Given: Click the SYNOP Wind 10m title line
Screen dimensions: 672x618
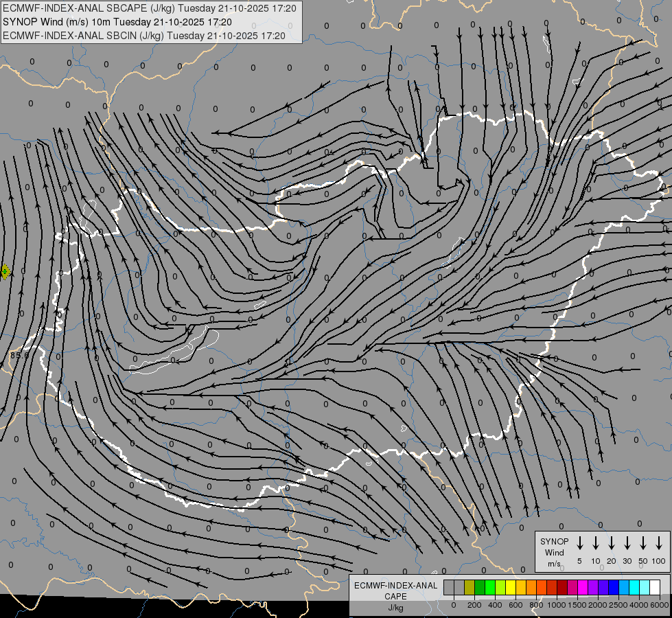Looking at the screenshot, I should (x=117, y=22).
